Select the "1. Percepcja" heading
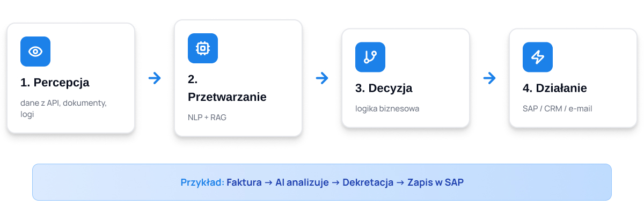 [55, 83]
